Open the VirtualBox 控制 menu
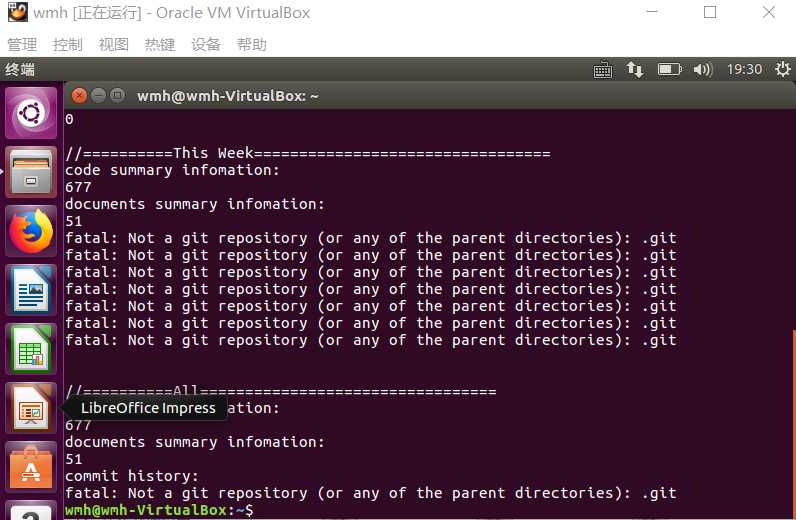This screenshot has height=520, width=796. click(x=68, y=45)
